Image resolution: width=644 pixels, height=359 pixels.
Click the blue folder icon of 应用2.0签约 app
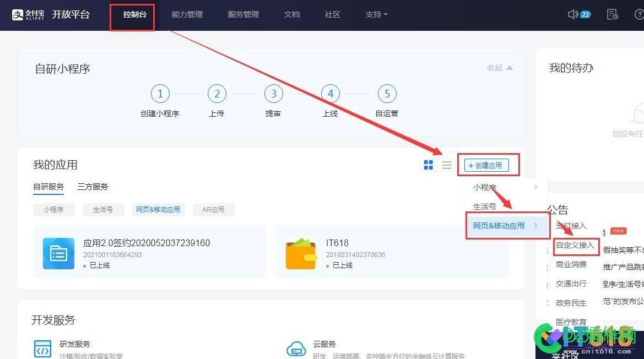point(58,253)
